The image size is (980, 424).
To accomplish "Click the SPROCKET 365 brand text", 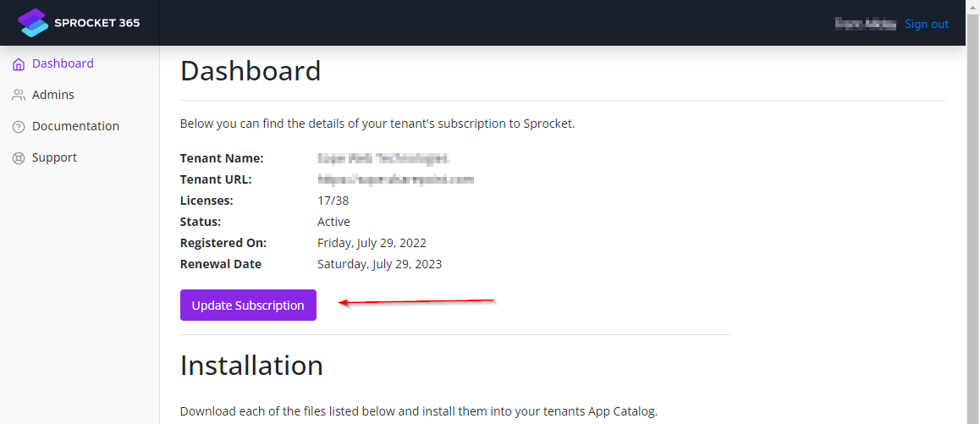I will 96,23.
